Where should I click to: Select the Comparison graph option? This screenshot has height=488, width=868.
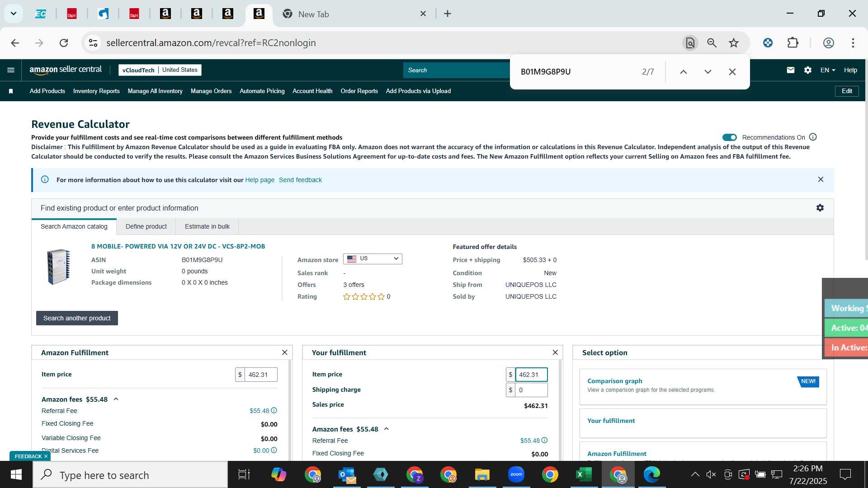point(703,387)
